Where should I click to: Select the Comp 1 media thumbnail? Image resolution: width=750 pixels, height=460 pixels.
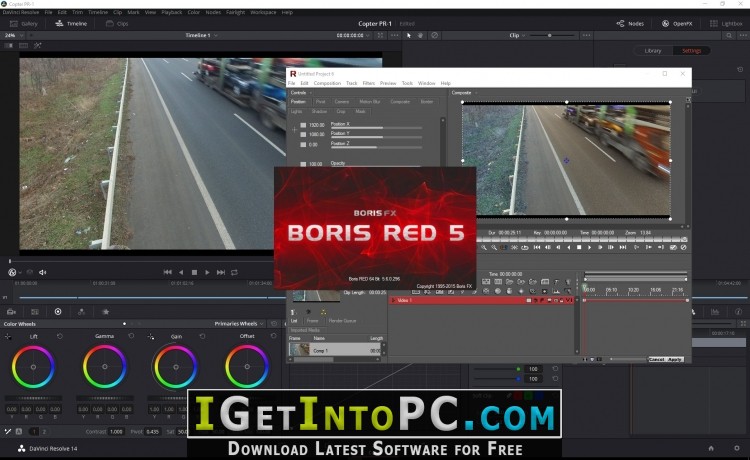point(299,350)
